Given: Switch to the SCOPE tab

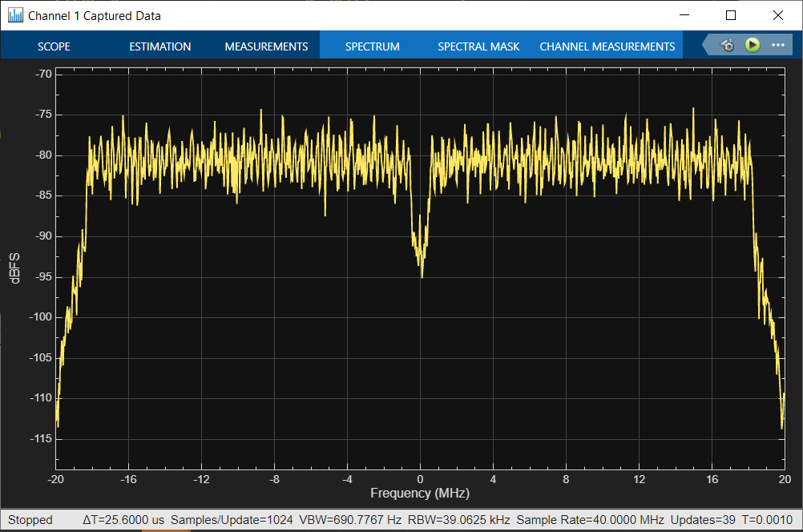Looking at the screenshot, I should point(54,46).
